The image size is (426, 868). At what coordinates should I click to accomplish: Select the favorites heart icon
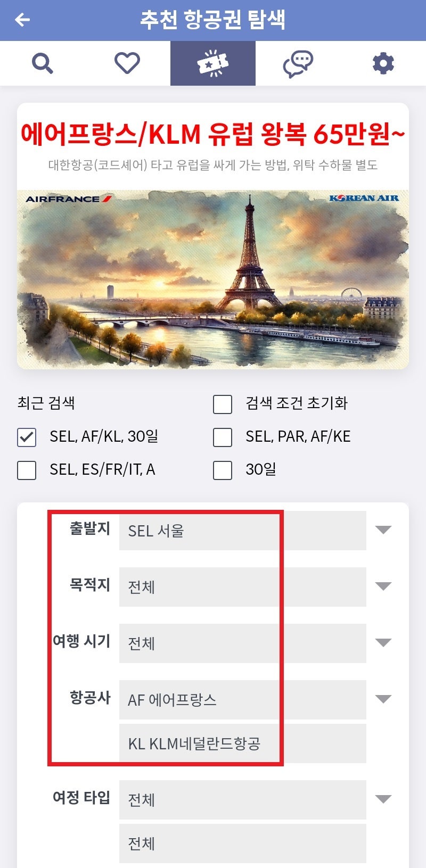(x=127, y=62)
